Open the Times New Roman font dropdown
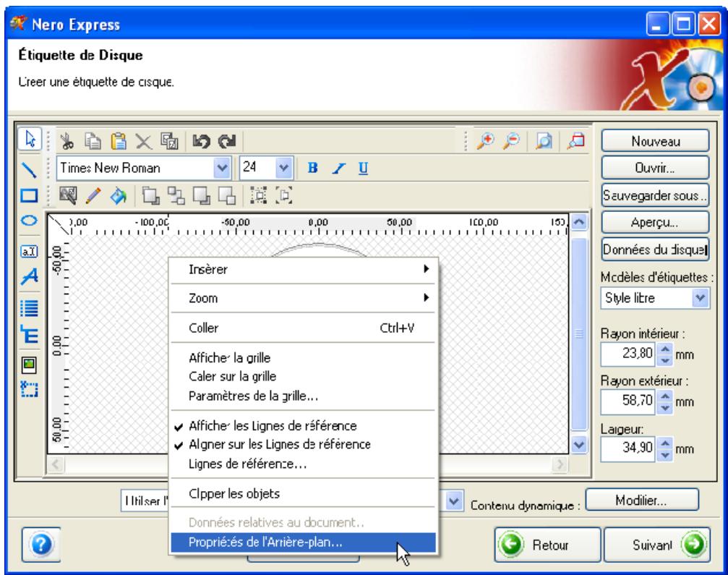The width and height of the screenshot is (728, 575). click(223, 168)
